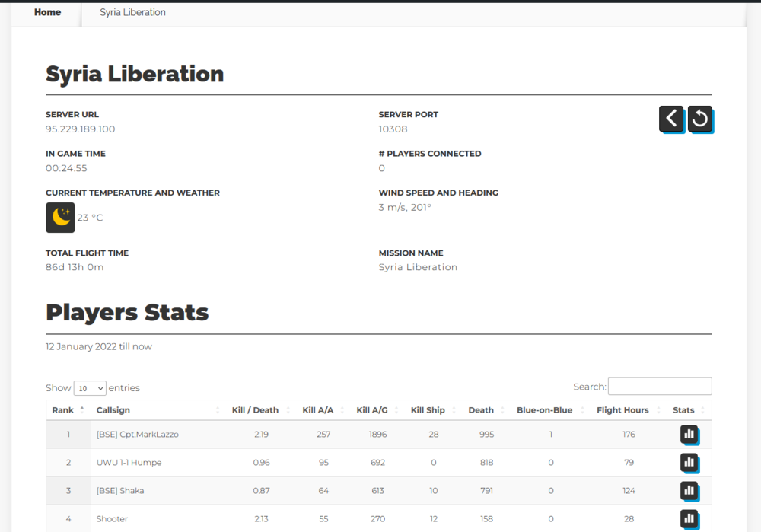The width and height of the screenshot is (761, 532).
Task: Select the Syria Liberation breadcrumb tab
Action: click(132, 13)
